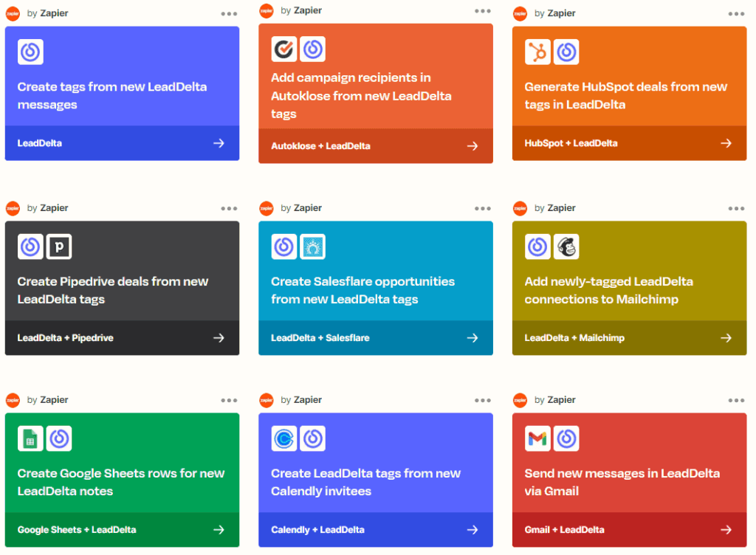Open arrow on Autoklose + LeadDelta footer

[x=472, y=146]
